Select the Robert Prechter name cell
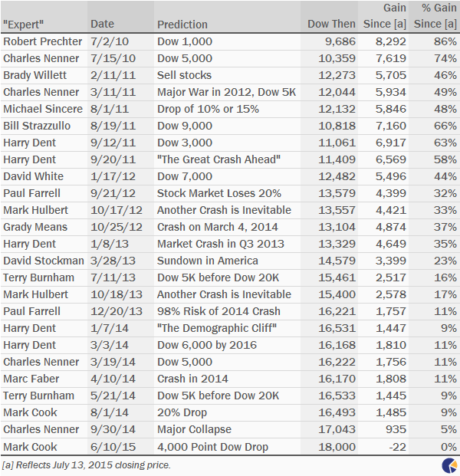The width and height of the screenshot is (460, 476). pos(42,41)
